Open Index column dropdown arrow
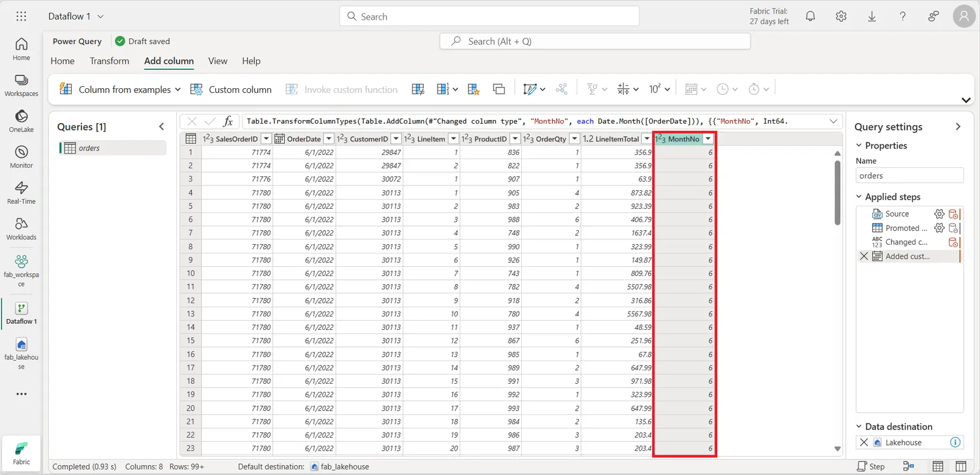 tap(455, 89)
